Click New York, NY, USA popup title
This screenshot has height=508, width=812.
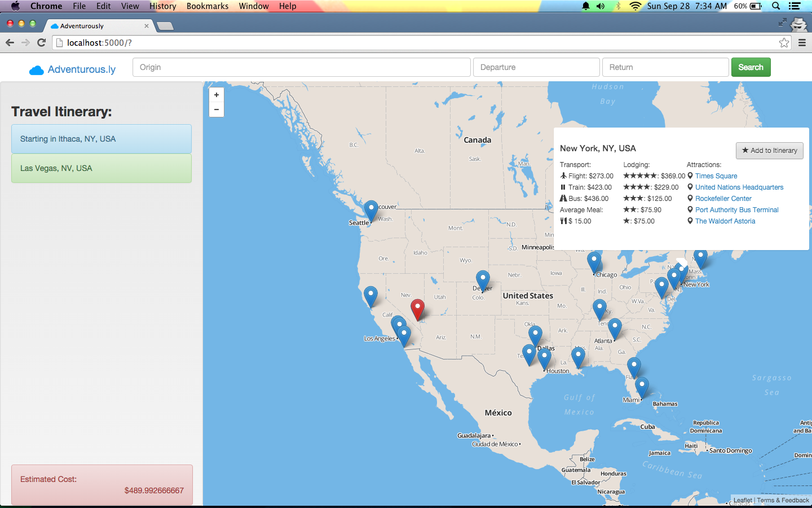click(x=598, y=148)
